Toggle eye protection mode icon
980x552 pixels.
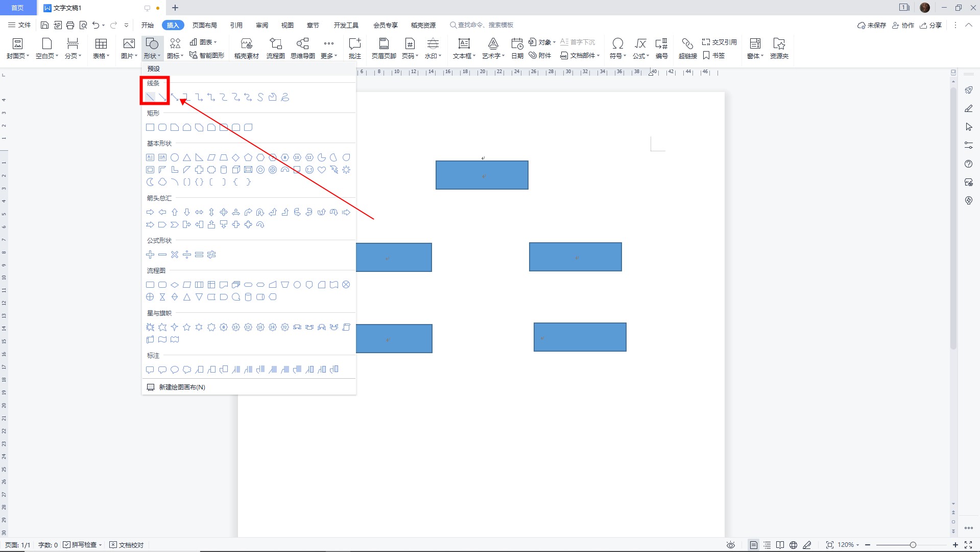click(731, 545)
